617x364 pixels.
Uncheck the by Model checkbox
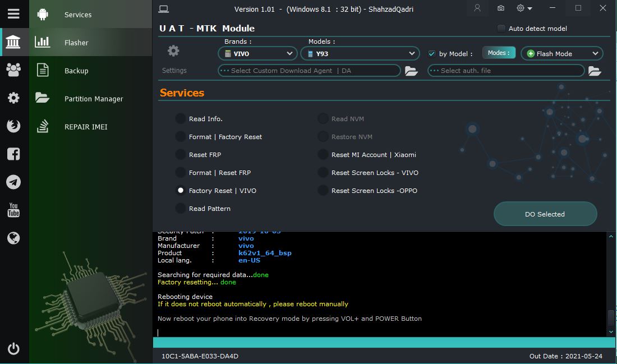pyautogui.click(x=432, y=53)
